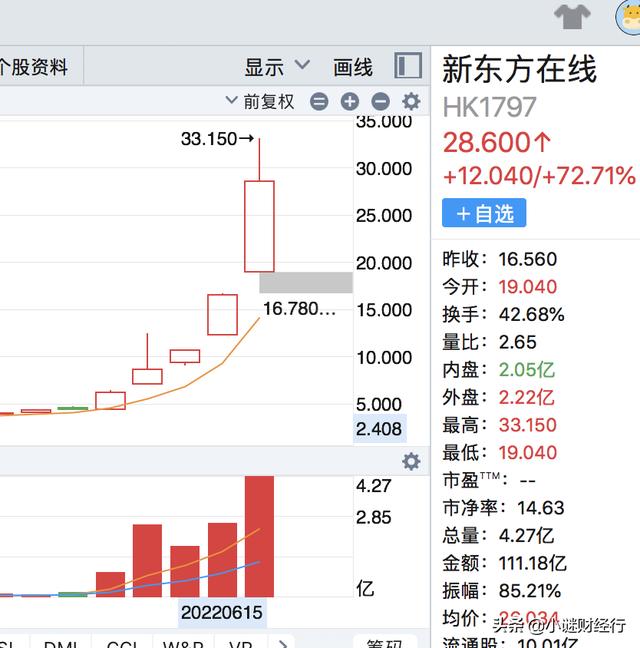Click stock code HK1797

point(490,107)
